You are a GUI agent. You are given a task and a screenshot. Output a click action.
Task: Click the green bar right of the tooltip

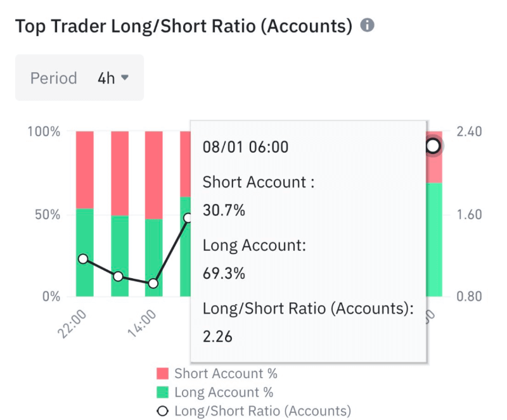pyautogui.click(x=433, y=239)
